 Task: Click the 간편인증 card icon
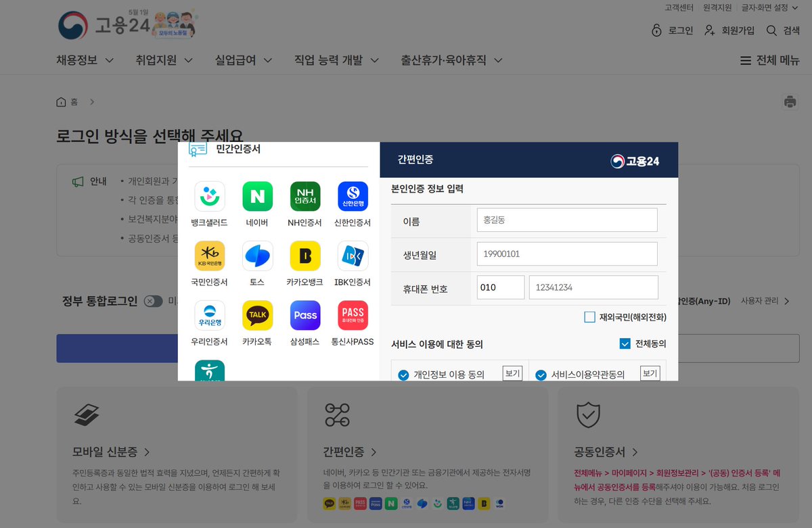(337, 415)
